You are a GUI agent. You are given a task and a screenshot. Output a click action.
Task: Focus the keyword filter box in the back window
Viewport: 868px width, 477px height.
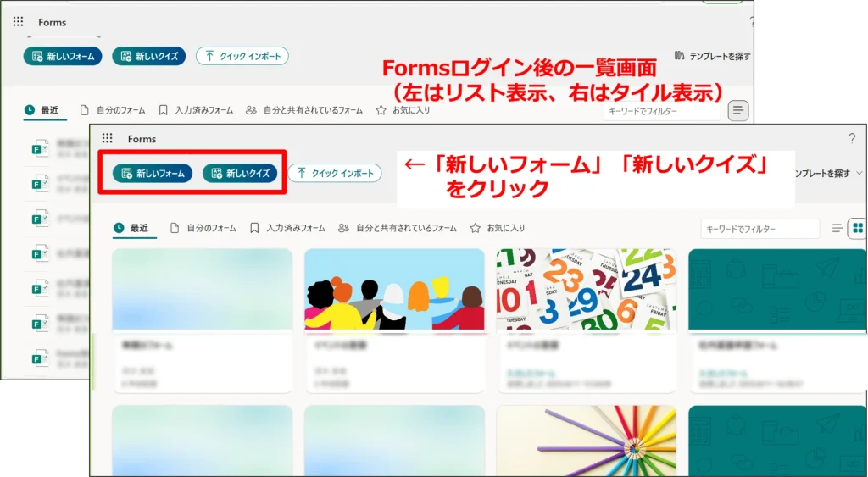click(662, 111)
